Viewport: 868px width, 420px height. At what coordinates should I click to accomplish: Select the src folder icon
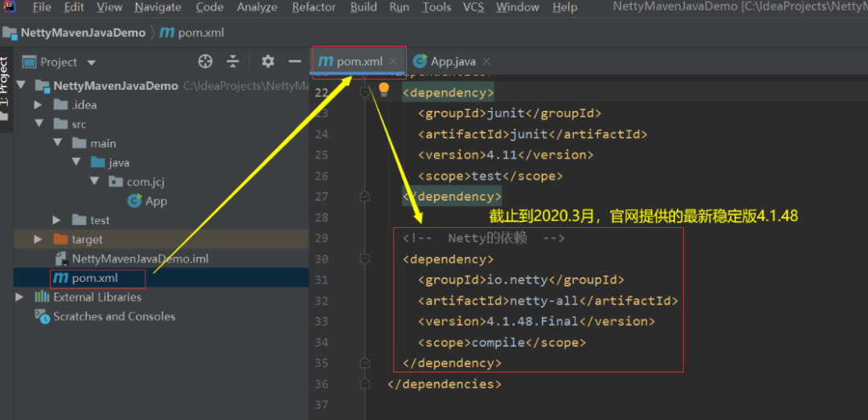click(x=60, y=124)
